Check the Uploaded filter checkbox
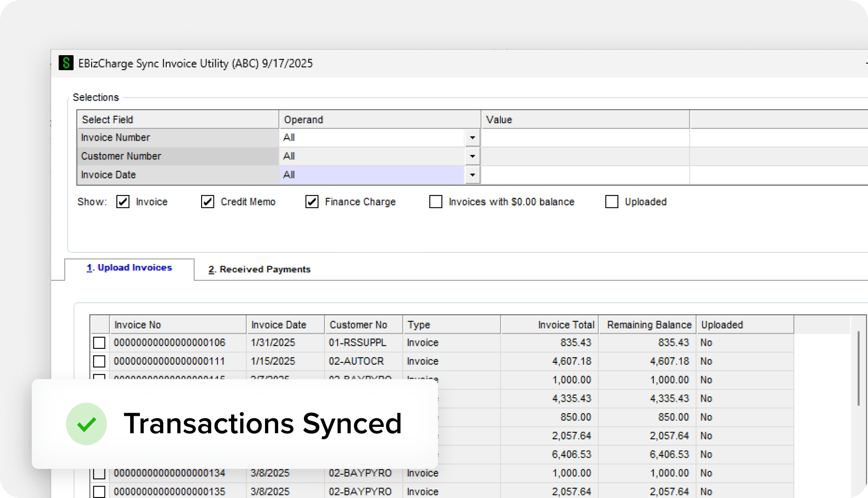The width and height of the screenshot is (868, 498). [x=612, y=202]
